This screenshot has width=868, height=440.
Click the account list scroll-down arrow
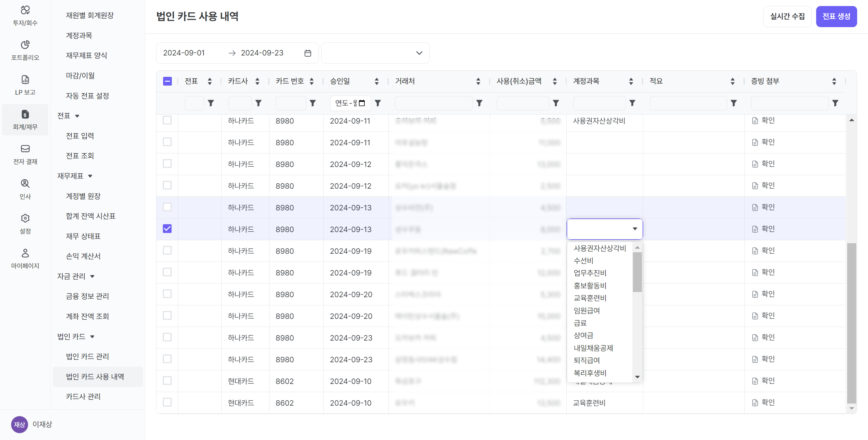point(637,377)
